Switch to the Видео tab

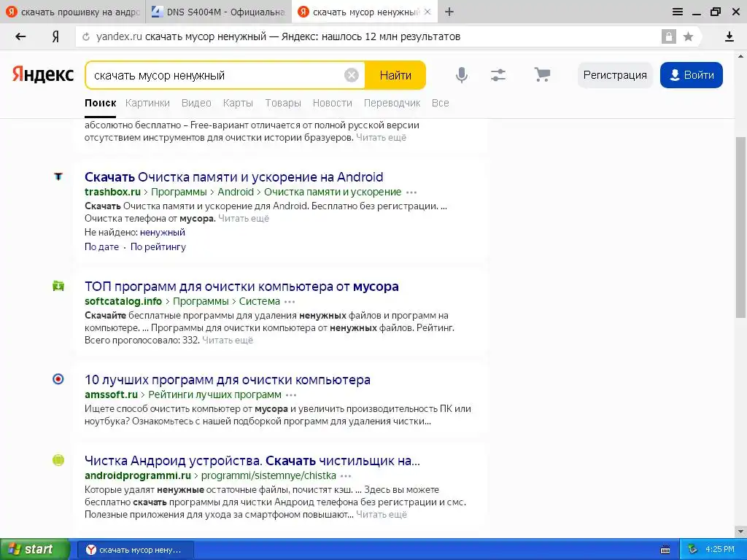click(196, 103)
